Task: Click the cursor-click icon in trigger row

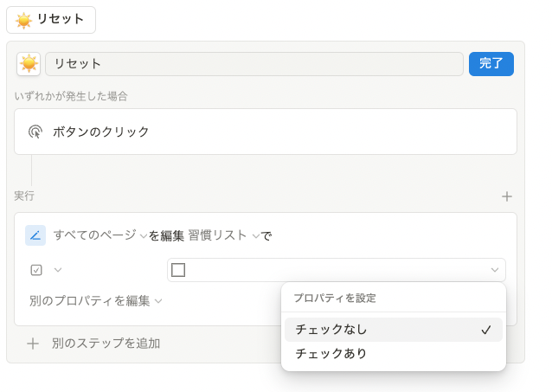Action: tap(35, 132)
